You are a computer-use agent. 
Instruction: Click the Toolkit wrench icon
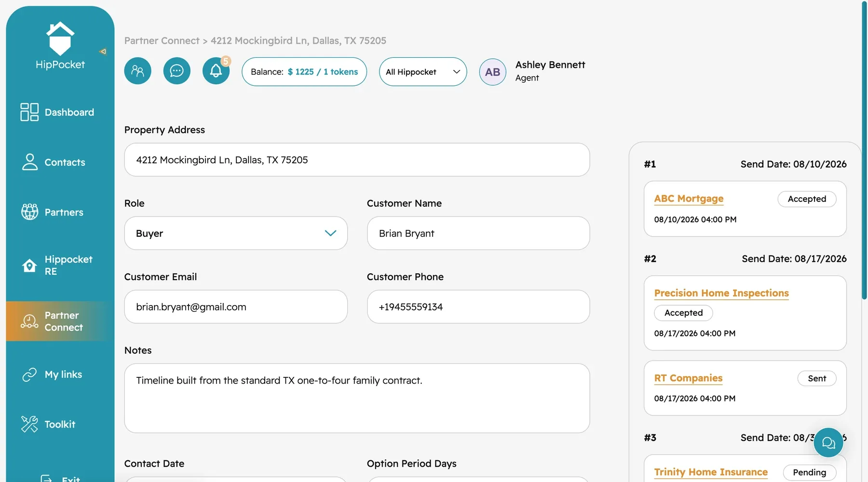tap(29, 424)
